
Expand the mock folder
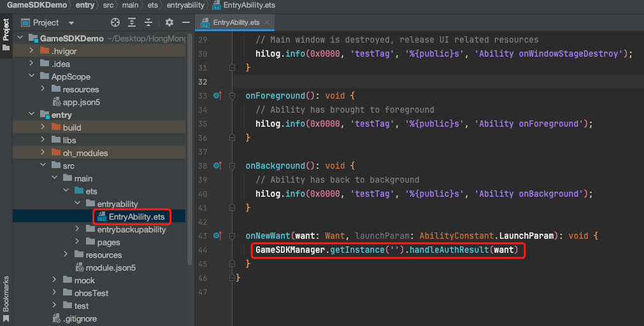(55, 280)
